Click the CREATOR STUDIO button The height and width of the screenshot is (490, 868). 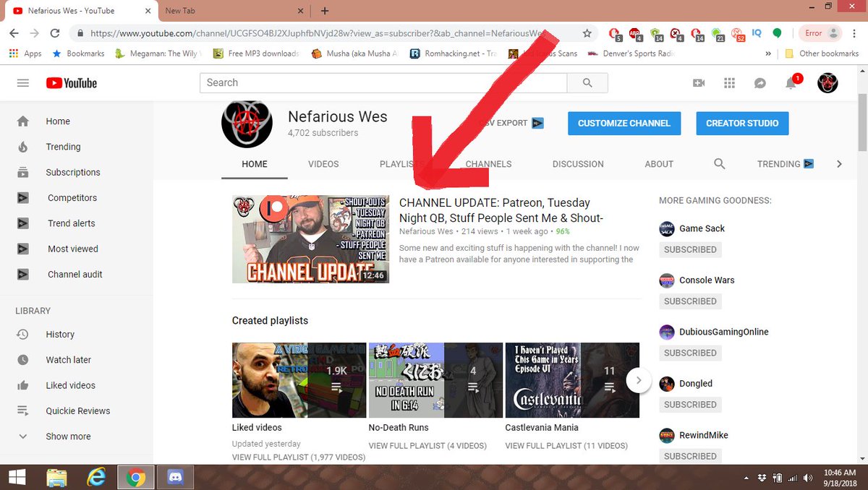[742, 123]
